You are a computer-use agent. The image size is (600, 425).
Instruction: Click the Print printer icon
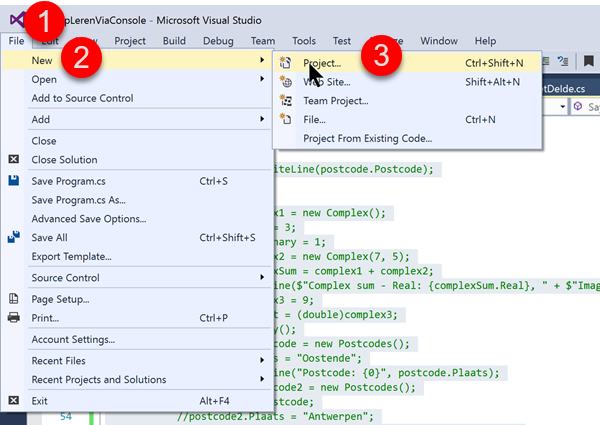(x=14, y=318)
